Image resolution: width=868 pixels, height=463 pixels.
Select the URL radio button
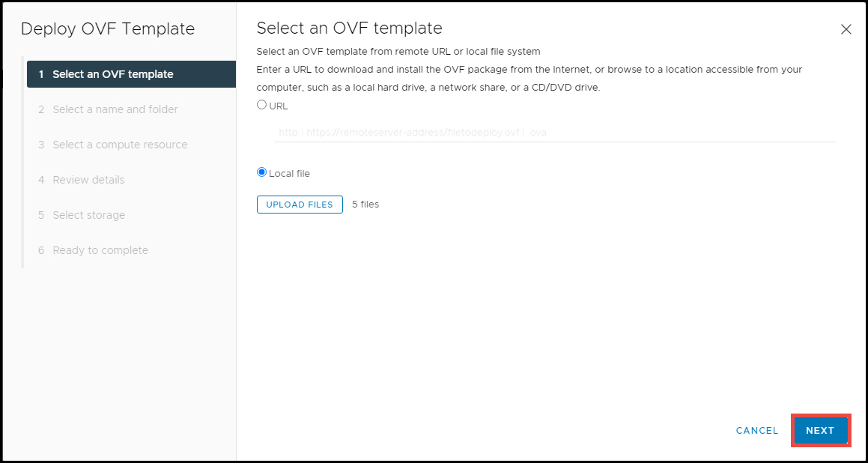pos(262,105)
